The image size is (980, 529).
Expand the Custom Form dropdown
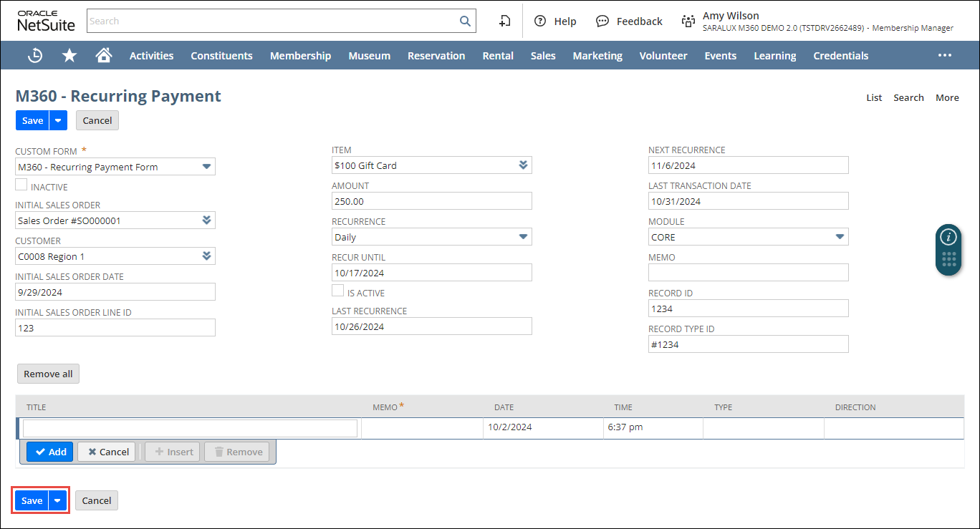pos(206,167)
